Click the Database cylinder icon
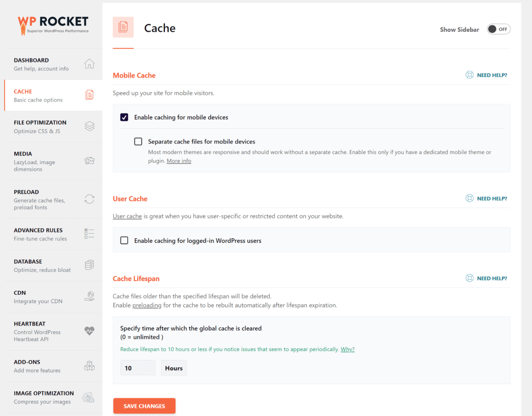This screenshot has height=416, width=532. [89, 265]
